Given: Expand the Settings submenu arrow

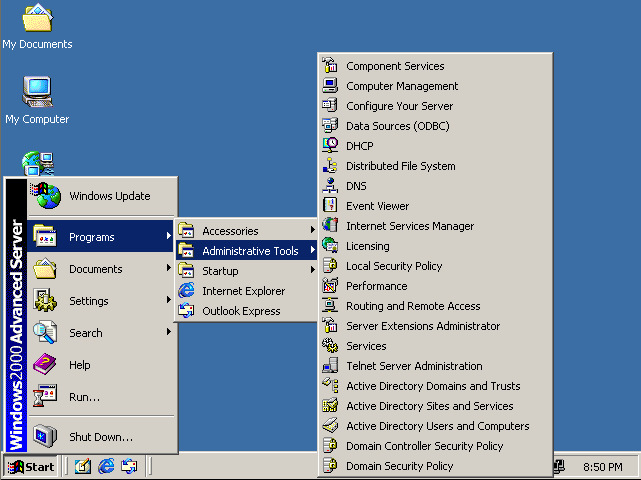Looking at the screenshot, I should 168,300.
